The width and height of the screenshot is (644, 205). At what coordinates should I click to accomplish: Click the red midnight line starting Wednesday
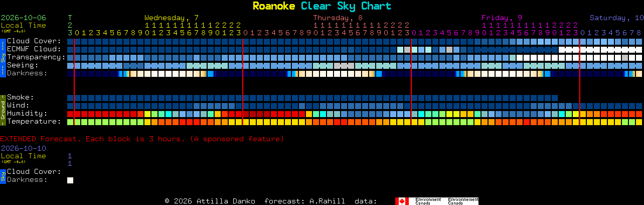[x=74, y=81]
